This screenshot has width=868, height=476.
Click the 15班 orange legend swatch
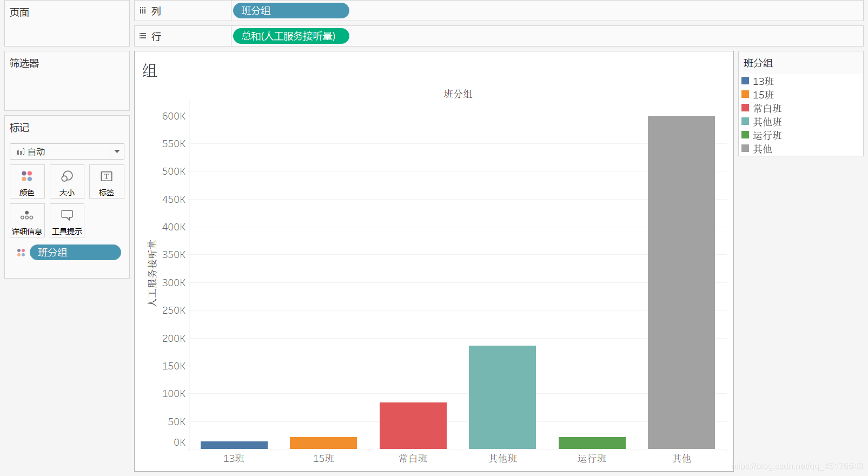click(x=745, y=94)
